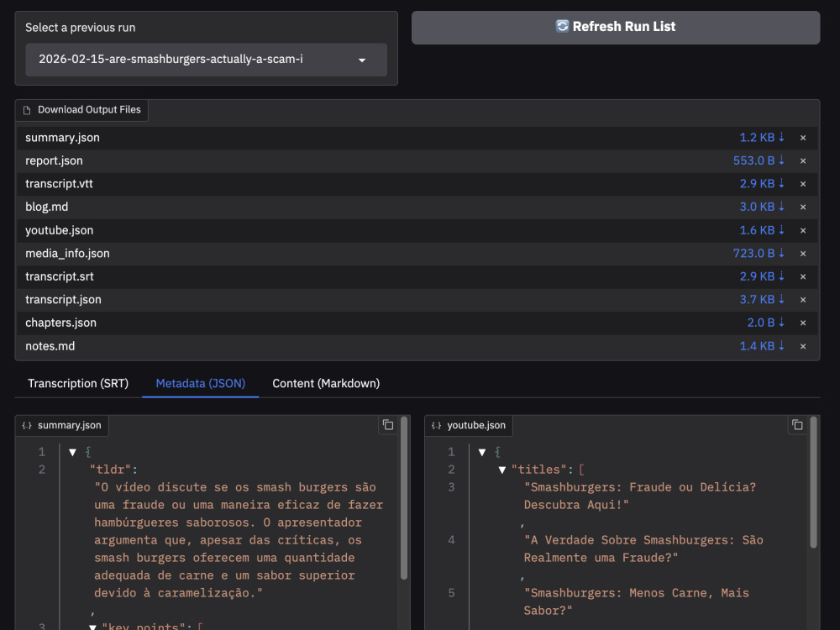This screenshot has width=840, height=630.
Task: Collapse the "key_points" array in summary.json
Action: pos(92,627)
